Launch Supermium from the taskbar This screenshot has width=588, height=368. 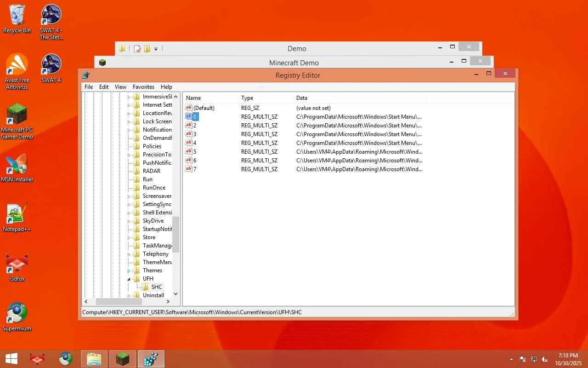click(x=65, y=359)
